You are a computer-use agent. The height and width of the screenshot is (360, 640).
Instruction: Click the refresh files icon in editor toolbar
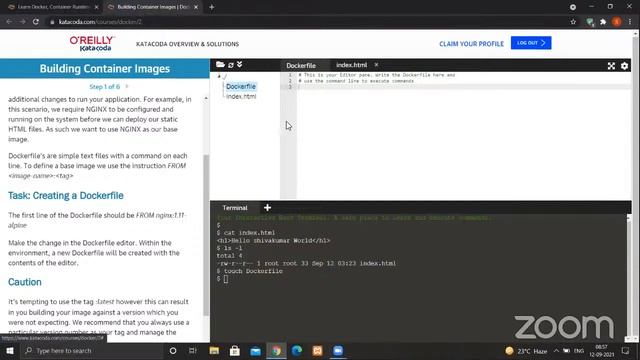click(x=231, y=65)
